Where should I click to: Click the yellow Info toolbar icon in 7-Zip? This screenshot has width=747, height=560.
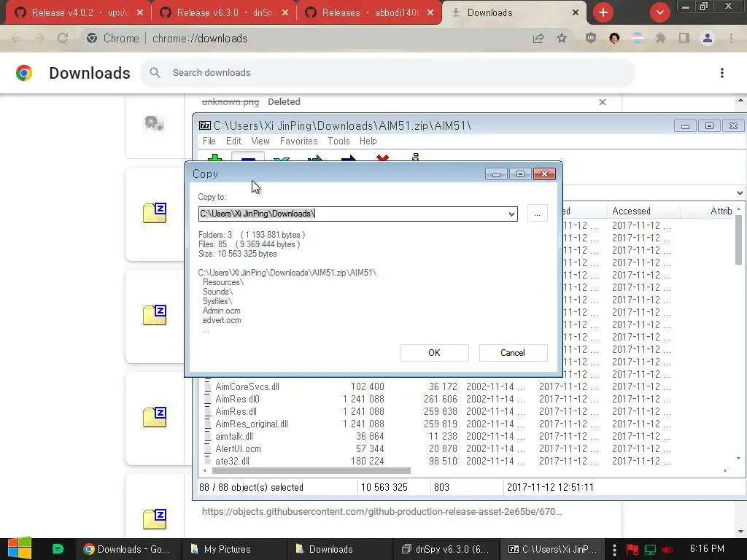[415, 157]
